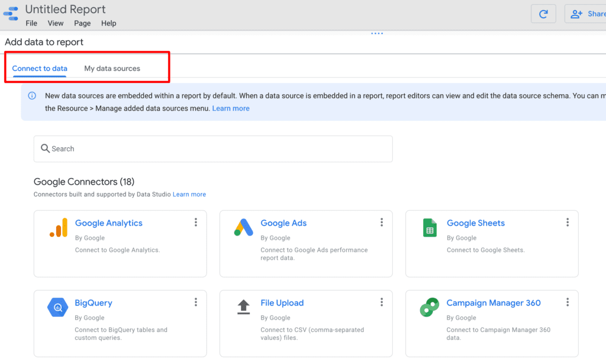Image resolution: width=606 pixels, height=364 pixels.
Task: Select the Google Ads connector title
Action: coord(283,223)
